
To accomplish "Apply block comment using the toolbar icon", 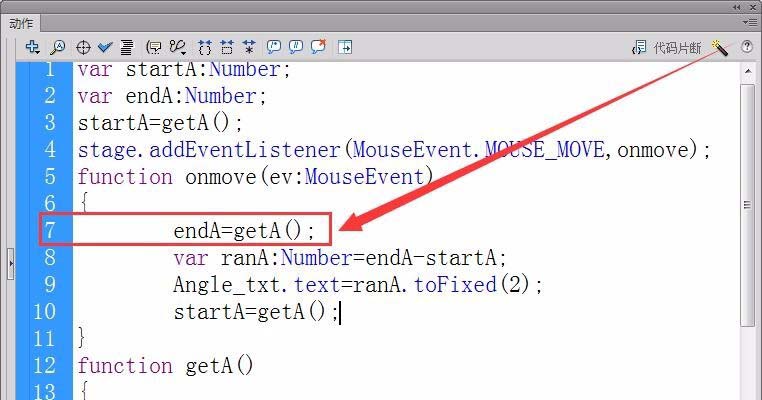I will [x=274, y=47].
